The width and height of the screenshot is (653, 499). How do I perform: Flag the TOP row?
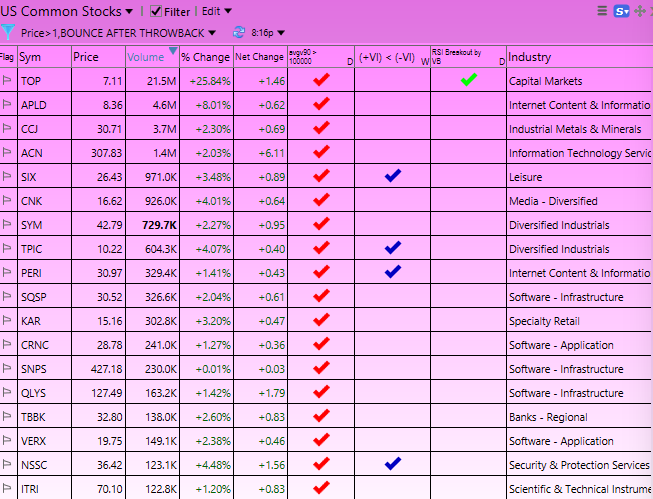tap(7, 80)
